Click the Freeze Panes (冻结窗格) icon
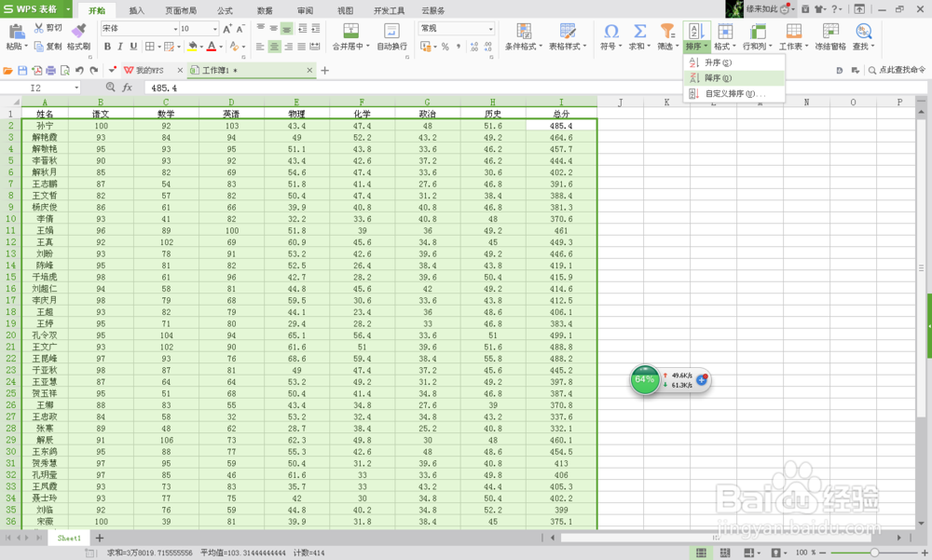This screenshot has width=932, height=560. coord(830,31)
